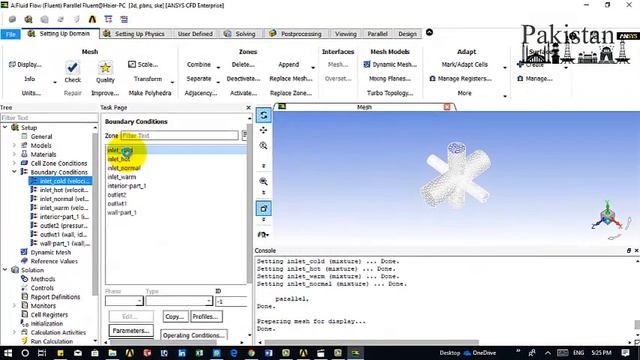Open the File menu
Screen dimensions: 640x360
[x=11, y=34]
